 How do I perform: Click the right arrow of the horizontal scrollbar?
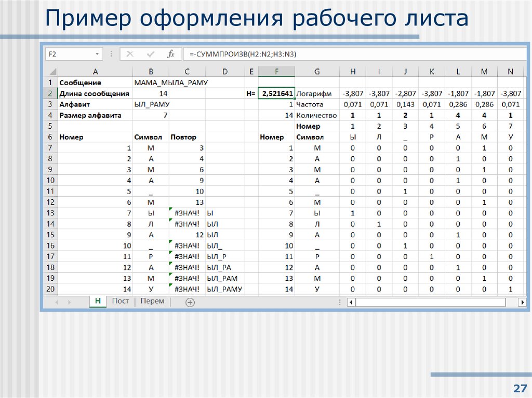click(x=522, y=301)
